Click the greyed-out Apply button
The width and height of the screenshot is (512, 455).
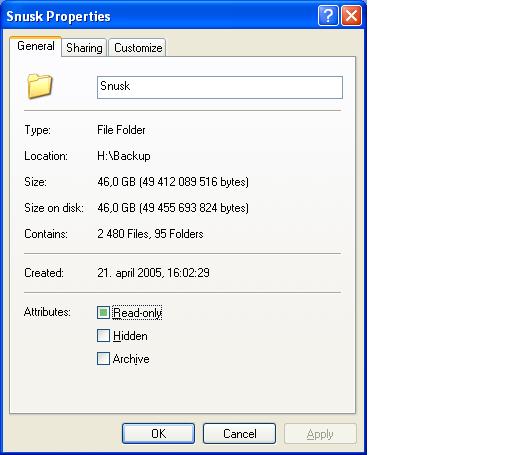(x=320, y=433)
